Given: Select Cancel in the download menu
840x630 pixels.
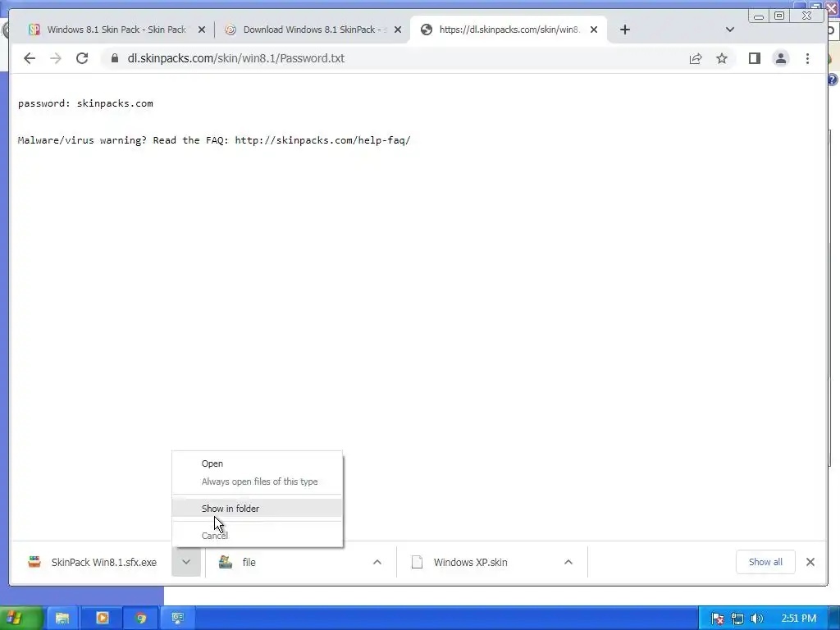Looking at the screenshot, I should 257,535.
